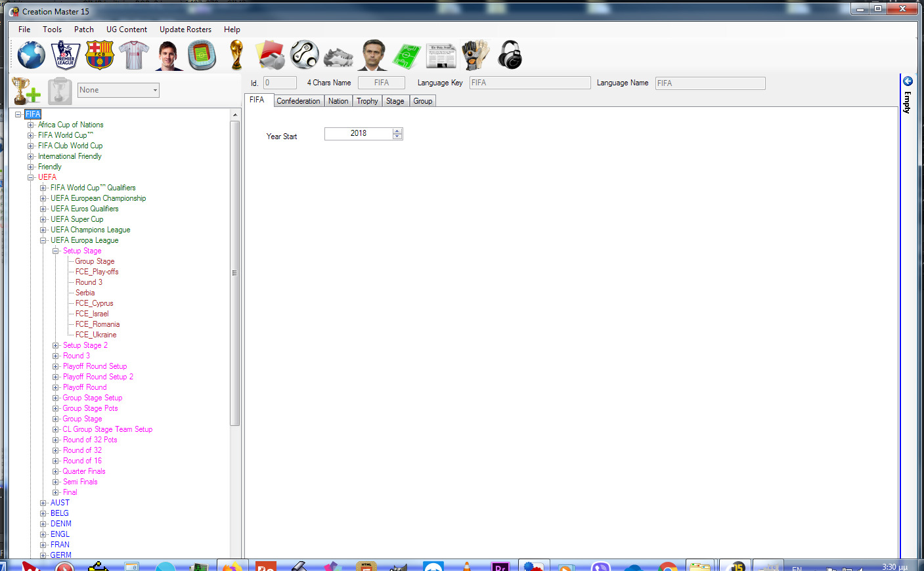Select FCE_Play-offs tree item
The width and height of the screenshot is (924, 571).
coord(97,272)
